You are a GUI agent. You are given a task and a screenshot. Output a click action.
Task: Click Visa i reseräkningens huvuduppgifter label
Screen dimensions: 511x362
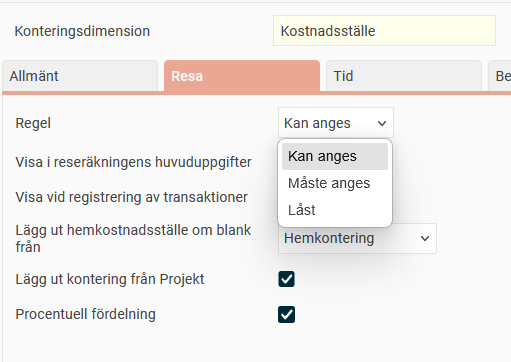click(x=133, y=162)
